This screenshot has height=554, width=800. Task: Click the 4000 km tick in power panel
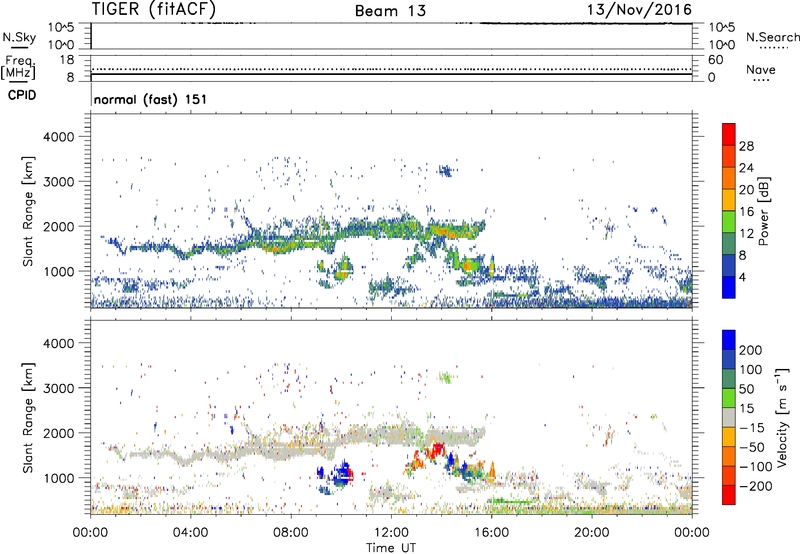click(59, 137)
